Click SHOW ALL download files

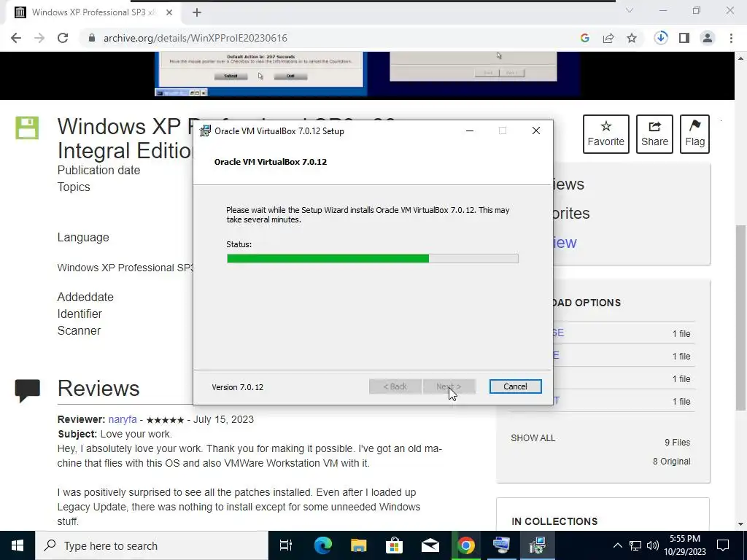coord(533,438)
